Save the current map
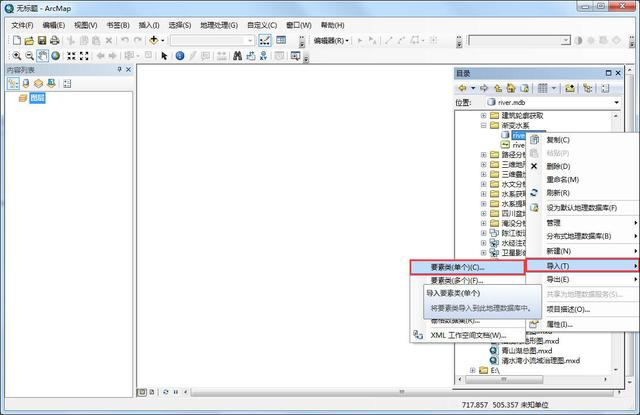 (x=42, y=40)
